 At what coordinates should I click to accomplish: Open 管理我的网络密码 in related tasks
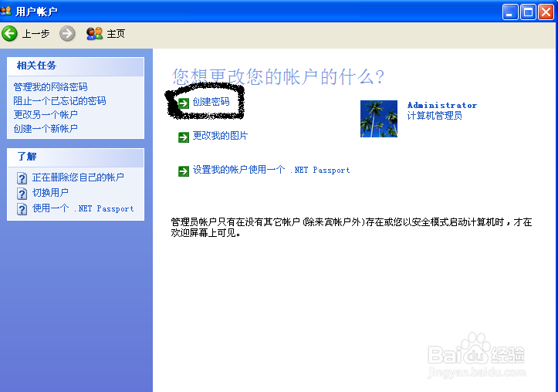tap(50, 86)
